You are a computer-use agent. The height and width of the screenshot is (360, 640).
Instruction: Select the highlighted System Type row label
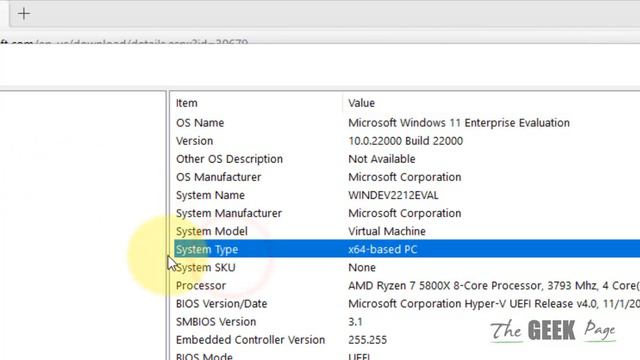coord(207,249)
